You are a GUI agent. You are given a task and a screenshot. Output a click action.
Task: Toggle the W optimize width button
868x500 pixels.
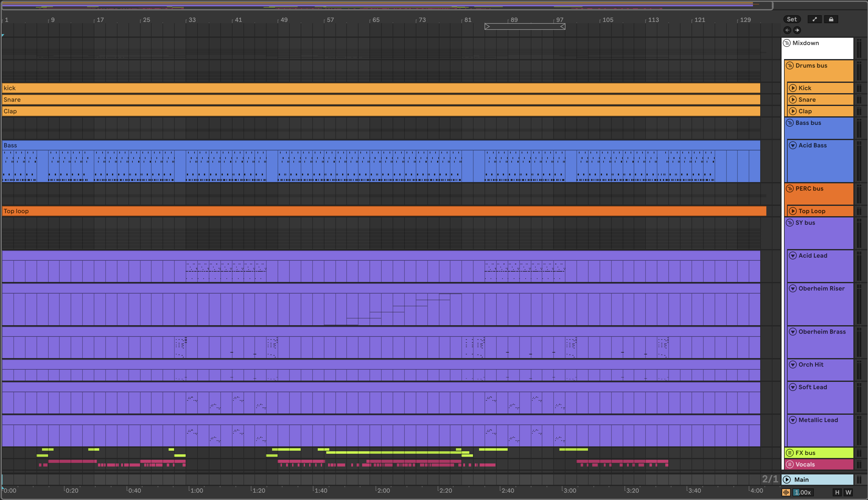[x=848, y=492]
